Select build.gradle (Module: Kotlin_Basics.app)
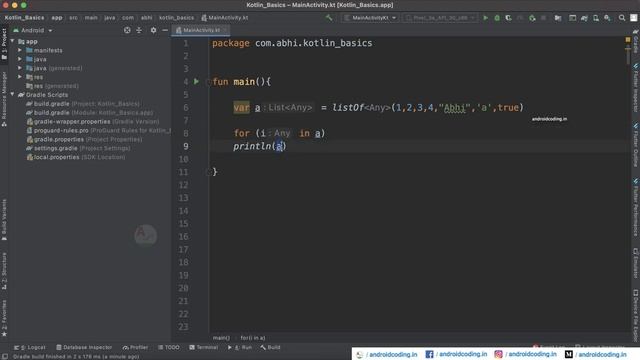The height and width of the screenshot is (360, 640). click(x=89, y=113)
